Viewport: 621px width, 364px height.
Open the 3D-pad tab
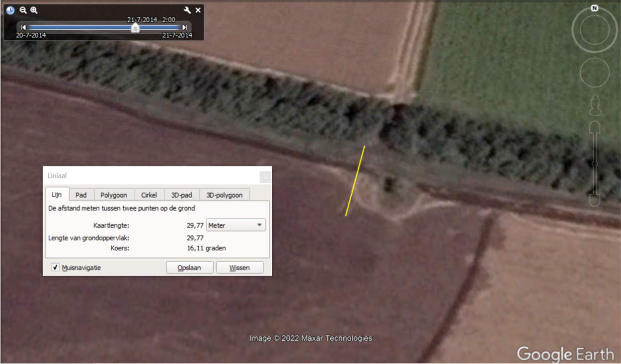pos(182,195)
